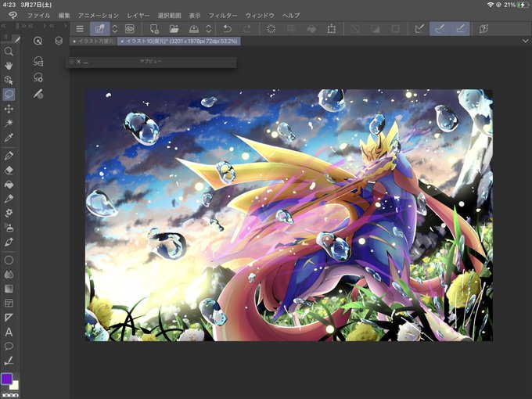The width and height of the screenshot is (532, 399).
Task: Click the Save icon in command bar
Action: click(194, 29)
